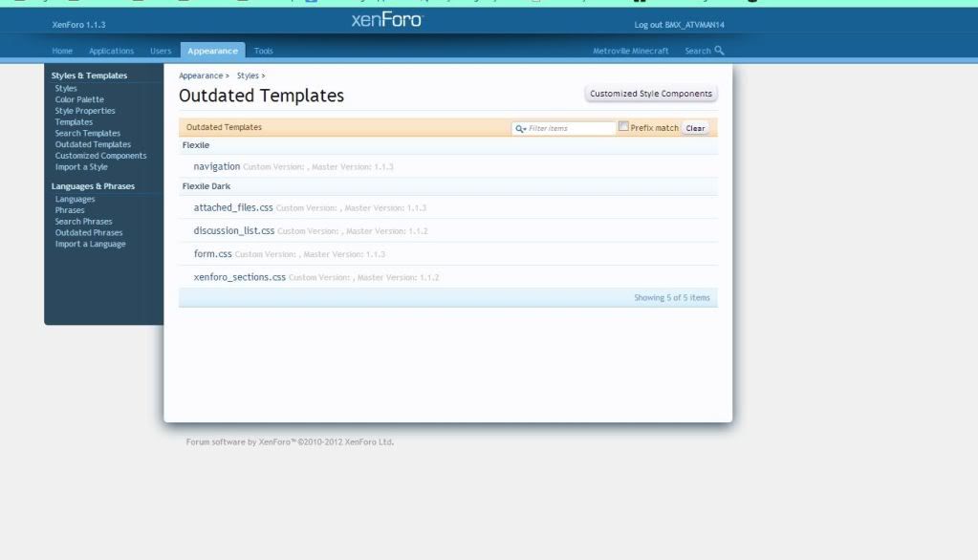The width and height of the screenshot is (978, 560).
Task: Log out BMX_ATVMAN14
Action: (x=679, y=25)
